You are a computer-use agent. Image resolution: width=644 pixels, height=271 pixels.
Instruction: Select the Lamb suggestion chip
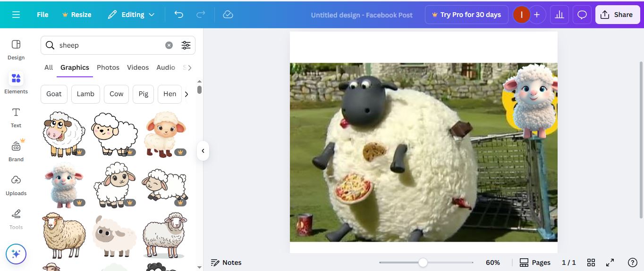(x=85, y=94)
